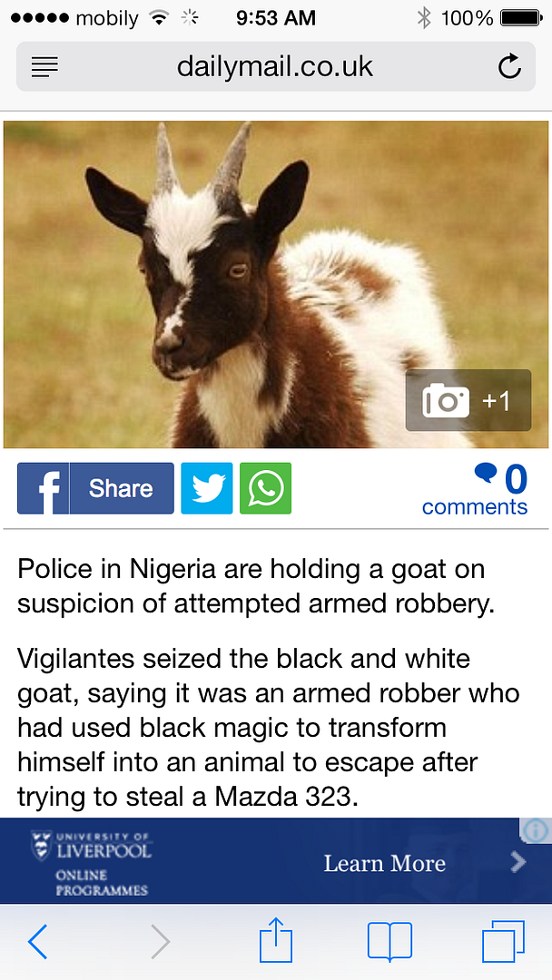Open ad info icon on banner
552x980 pixels.
click(x=537, y=830)
